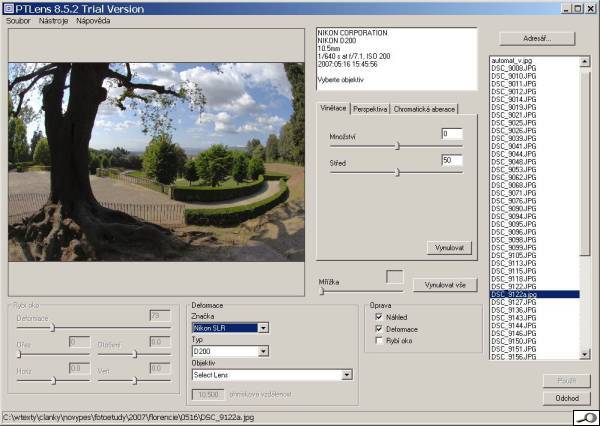Click the PTLens app icon in title bar

click(x=9, y=7)
